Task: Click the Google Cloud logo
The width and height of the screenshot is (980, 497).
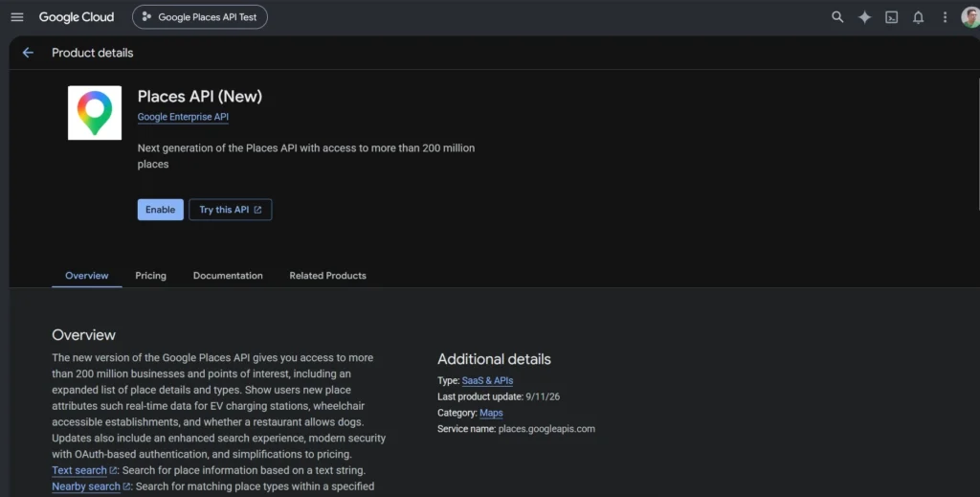Action: 77,17
